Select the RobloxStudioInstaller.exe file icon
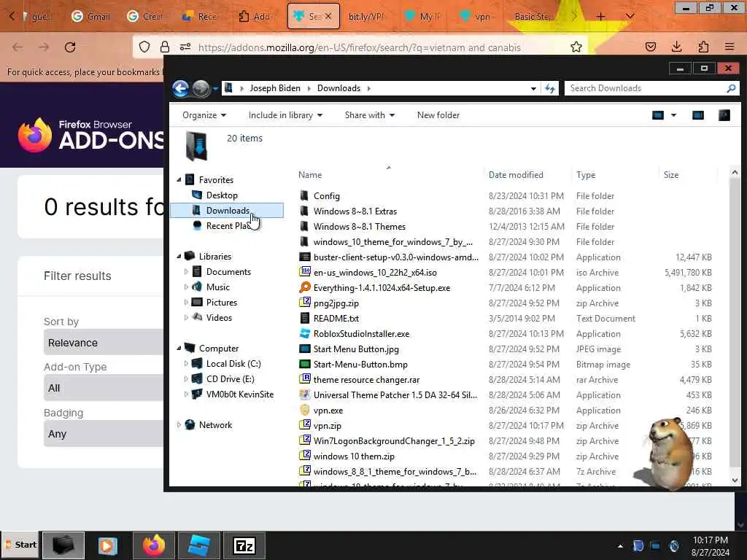 305,333
